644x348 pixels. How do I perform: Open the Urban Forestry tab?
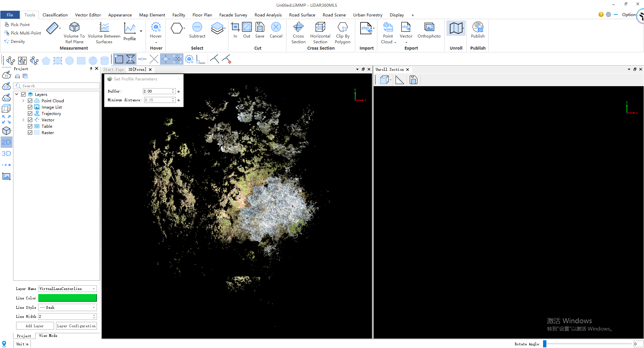point(368,15)
